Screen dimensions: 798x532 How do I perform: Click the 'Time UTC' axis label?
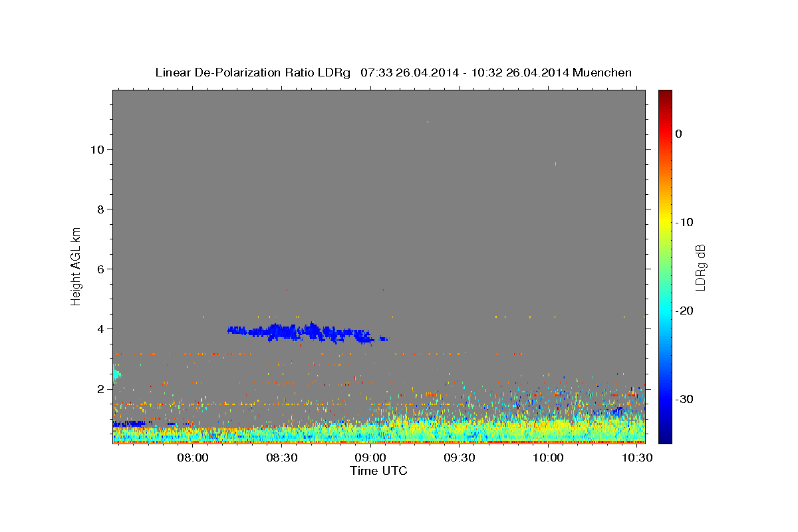[378, 471]
